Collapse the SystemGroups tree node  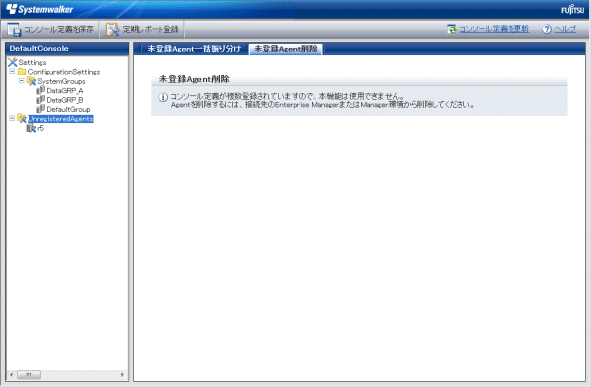point(21,81)
